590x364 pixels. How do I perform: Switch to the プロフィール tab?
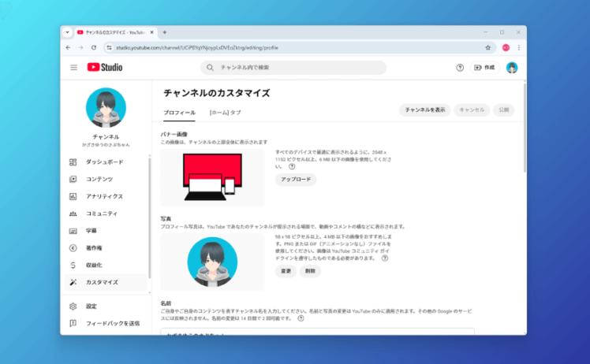pyautogui.click(x=179, y=113)
